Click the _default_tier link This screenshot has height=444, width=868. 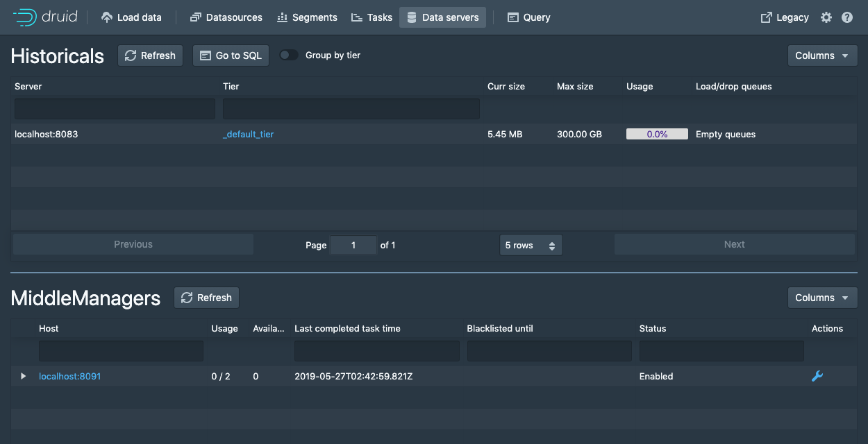(248, 134)
